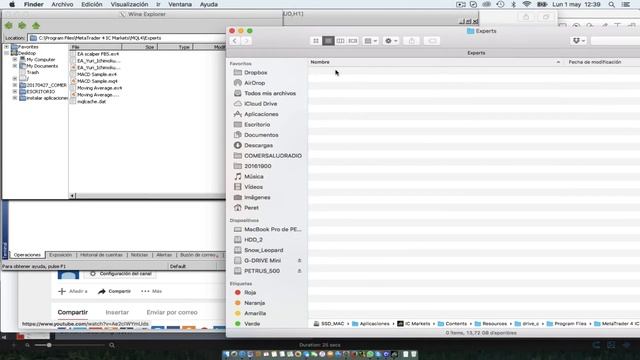Expand 20170427_COMER tree node

(x=15, y=85)
